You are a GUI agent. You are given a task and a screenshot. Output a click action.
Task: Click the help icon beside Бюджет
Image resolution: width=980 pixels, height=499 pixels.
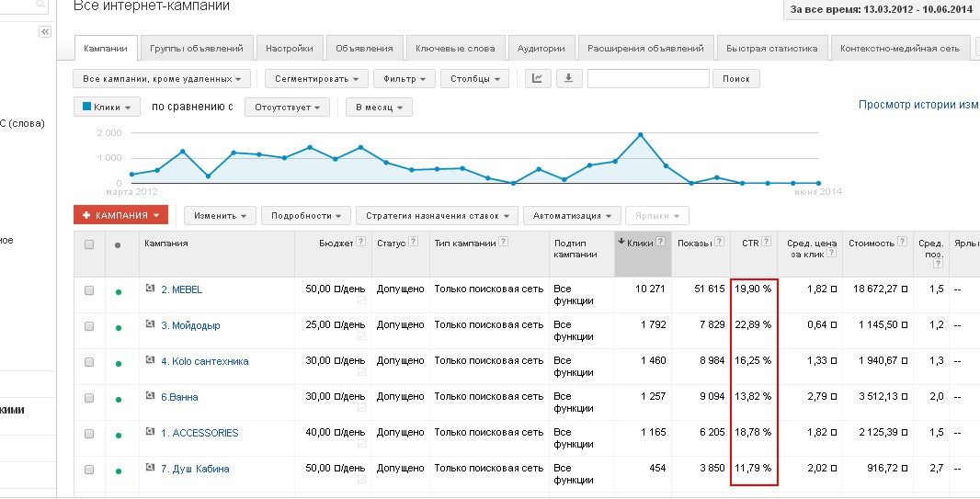coord(360,243)
